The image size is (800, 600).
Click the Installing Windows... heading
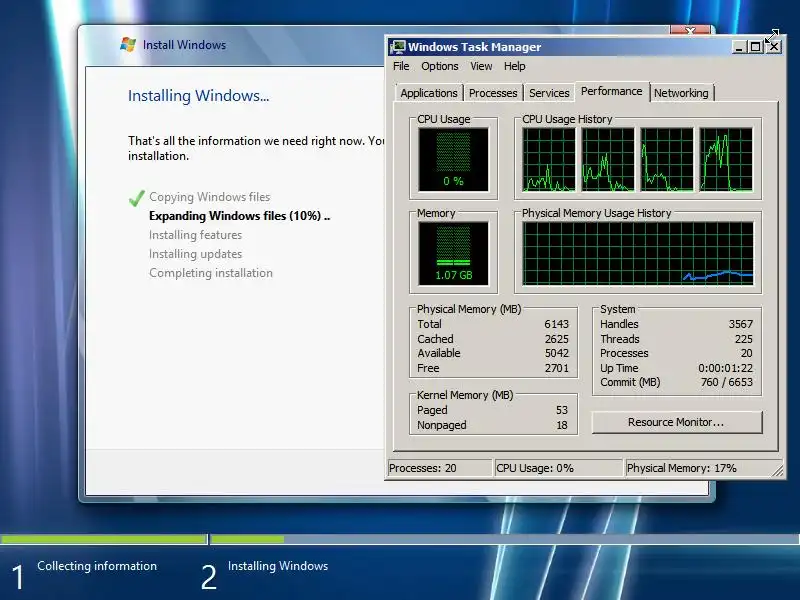[198, 96]
